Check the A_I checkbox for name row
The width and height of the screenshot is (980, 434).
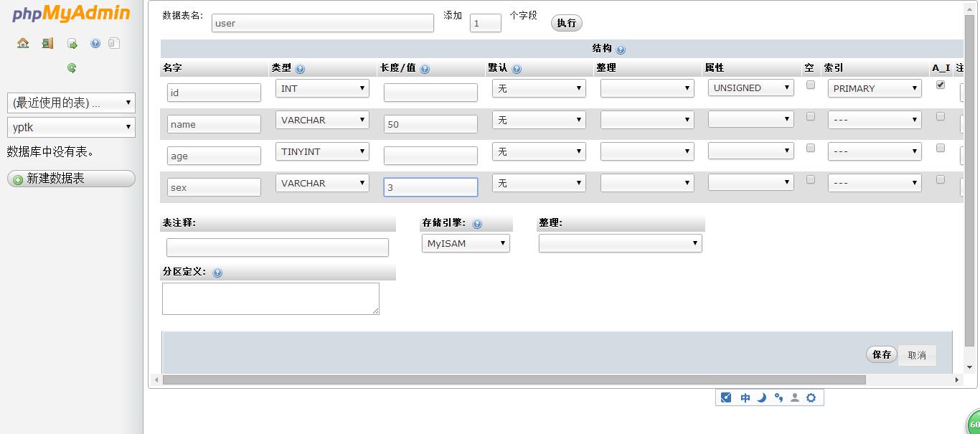pos(941,116)
